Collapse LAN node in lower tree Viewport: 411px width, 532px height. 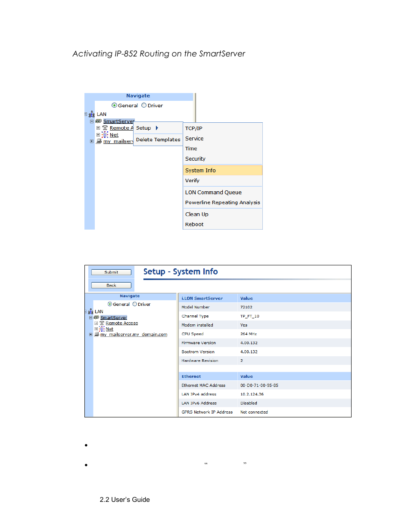pyautogui.click(x=85, y=311)
